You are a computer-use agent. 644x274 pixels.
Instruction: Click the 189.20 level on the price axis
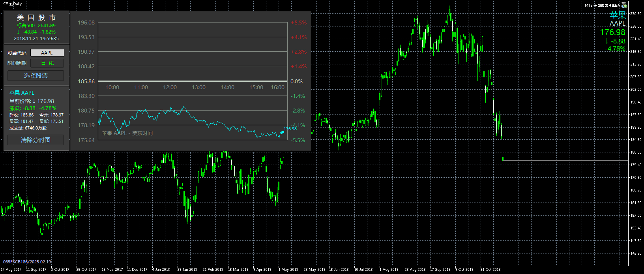click(636, 128)
